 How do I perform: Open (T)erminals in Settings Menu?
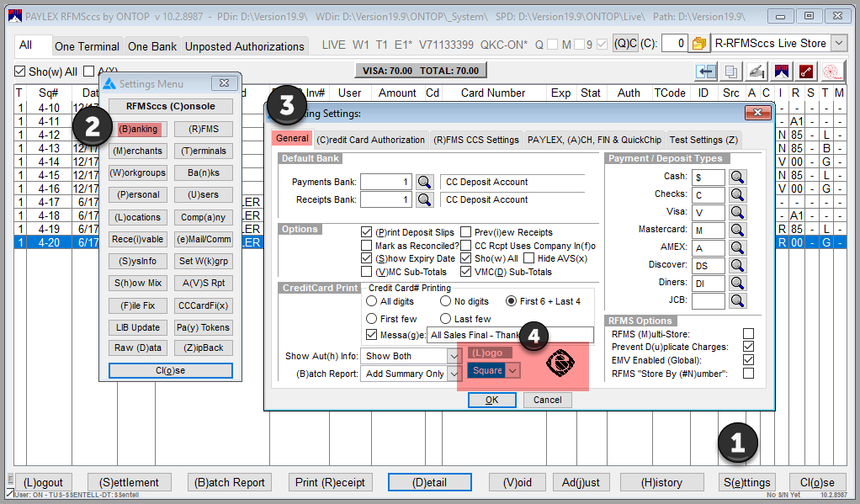pyautogui.click(x=204, y=151)
